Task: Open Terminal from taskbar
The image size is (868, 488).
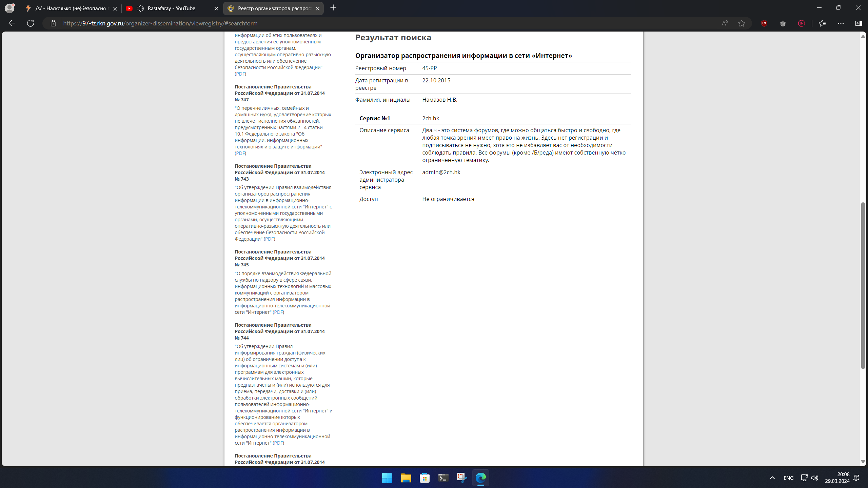Action: (x=443, y=478)
